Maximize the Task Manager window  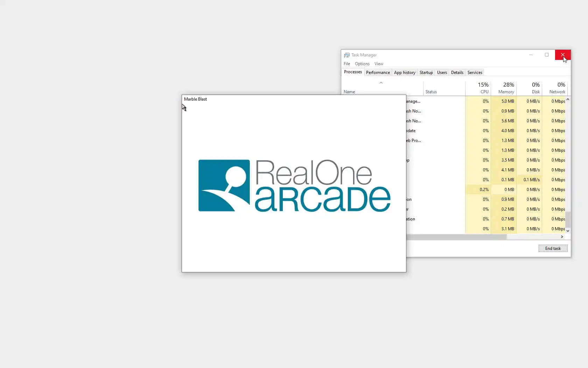547,55
